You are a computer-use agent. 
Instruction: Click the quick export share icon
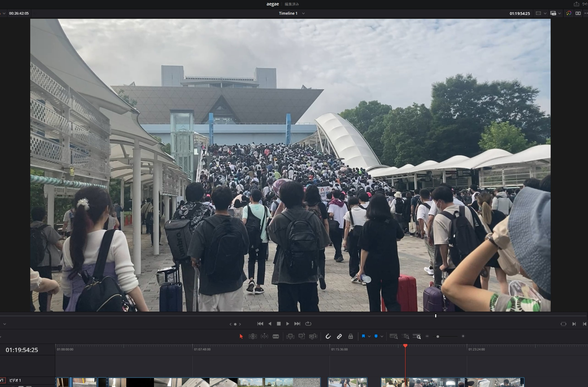576,4
